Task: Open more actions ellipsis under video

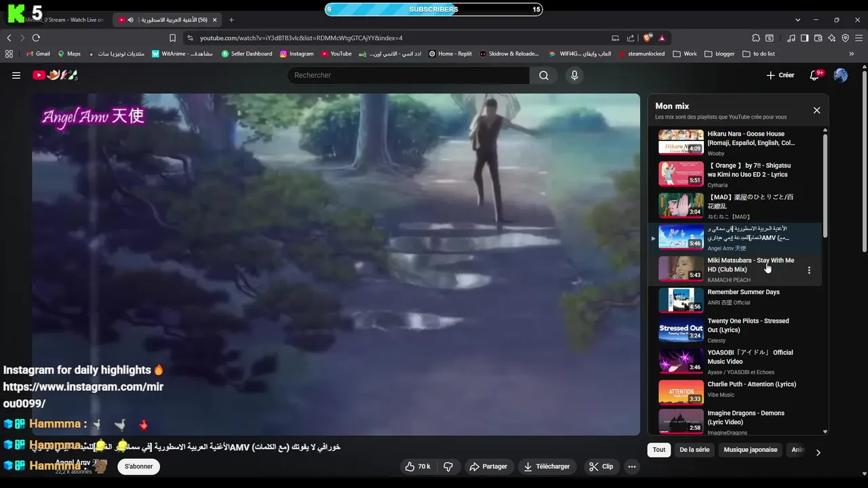Action: pos(632,466)
